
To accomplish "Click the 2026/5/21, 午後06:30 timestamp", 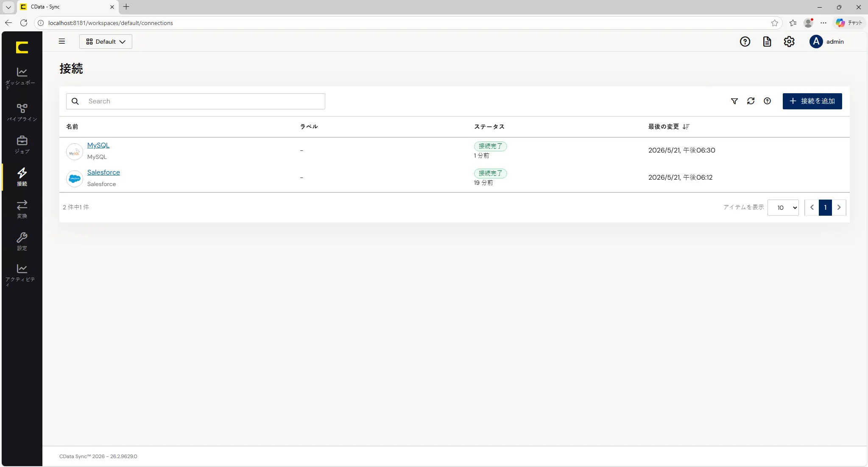I will 682,150.
